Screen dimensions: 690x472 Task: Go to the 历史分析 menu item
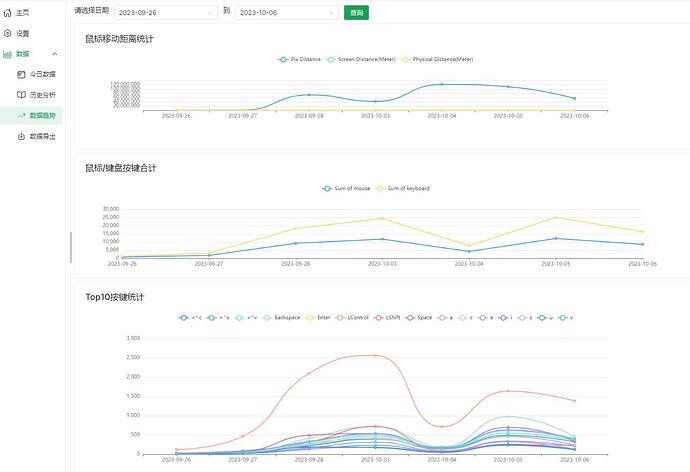click(x=43, y=95)
